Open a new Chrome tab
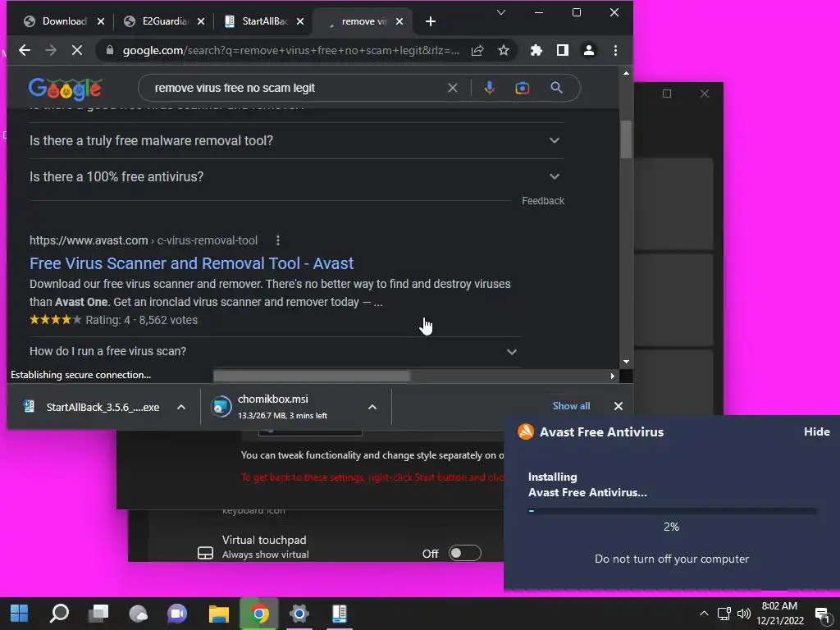The width and height of the screenshot is (840, 630). [x=430, y=21]
